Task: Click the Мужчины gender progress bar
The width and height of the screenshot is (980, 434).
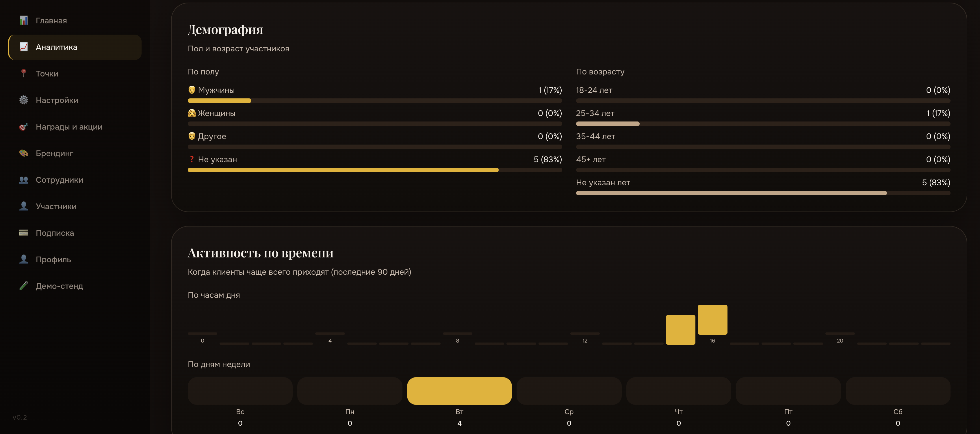Action: coord(375,101)
